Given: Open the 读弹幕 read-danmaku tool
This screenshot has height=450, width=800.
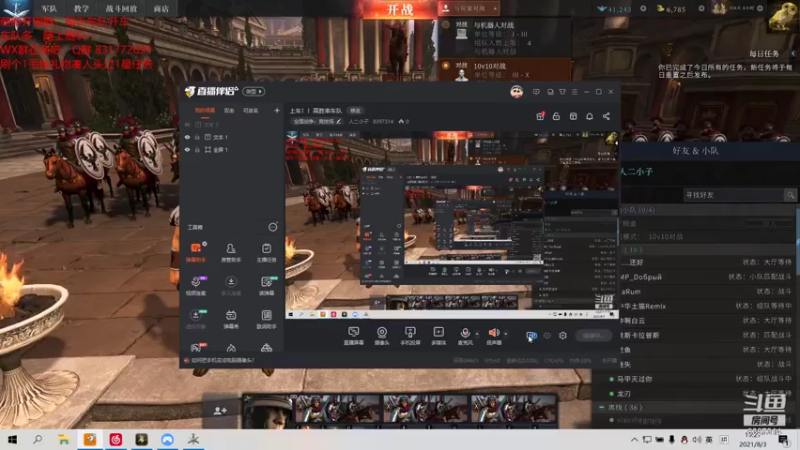Looking at the screenshot, I should pyautogui.click(x=266, y=286).
